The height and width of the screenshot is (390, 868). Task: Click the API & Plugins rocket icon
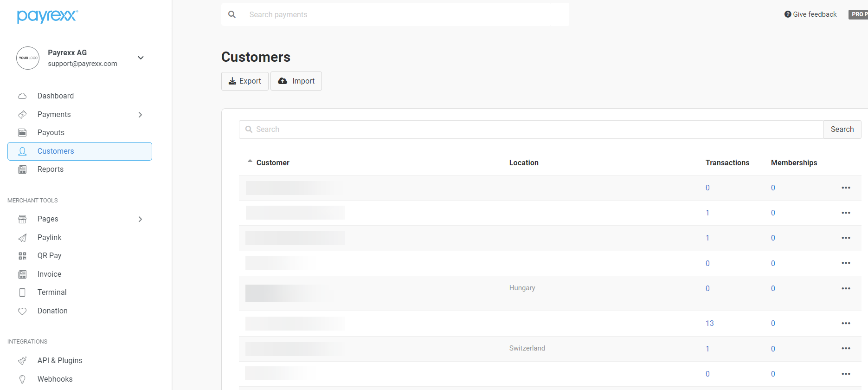point(22,361)
